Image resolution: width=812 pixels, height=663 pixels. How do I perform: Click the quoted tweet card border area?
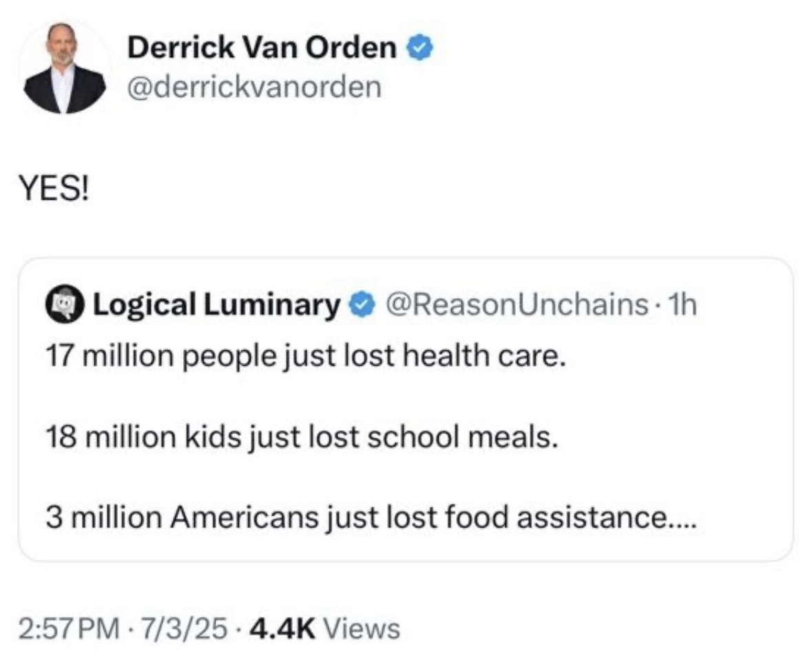(406, 409)
